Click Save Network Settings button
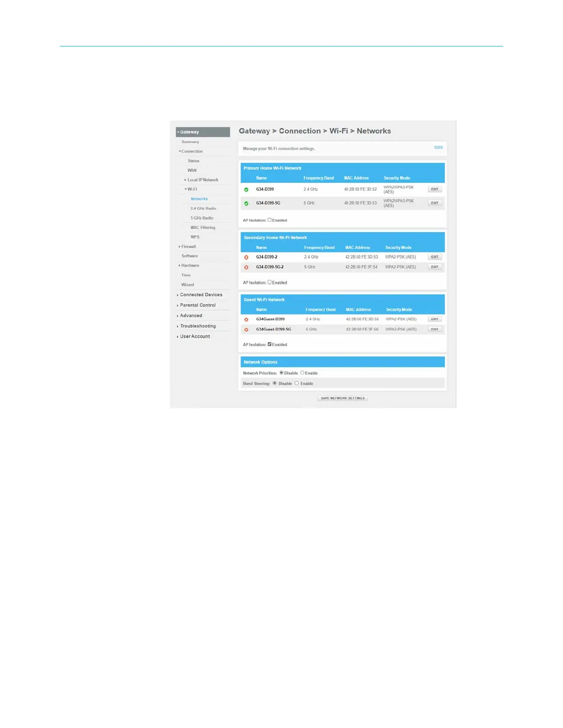Viewport: 563px width, 728px height. (x=343, y=398)
